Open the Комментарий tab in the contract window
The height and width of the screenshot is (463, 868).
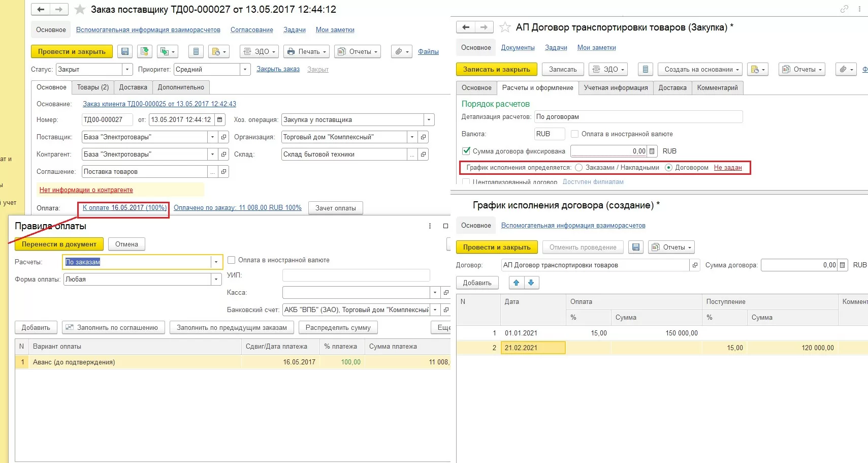718,88
